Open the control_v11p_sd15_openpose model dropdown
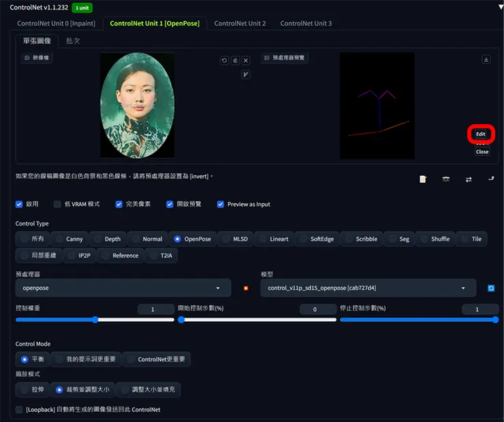 point(368,288)
